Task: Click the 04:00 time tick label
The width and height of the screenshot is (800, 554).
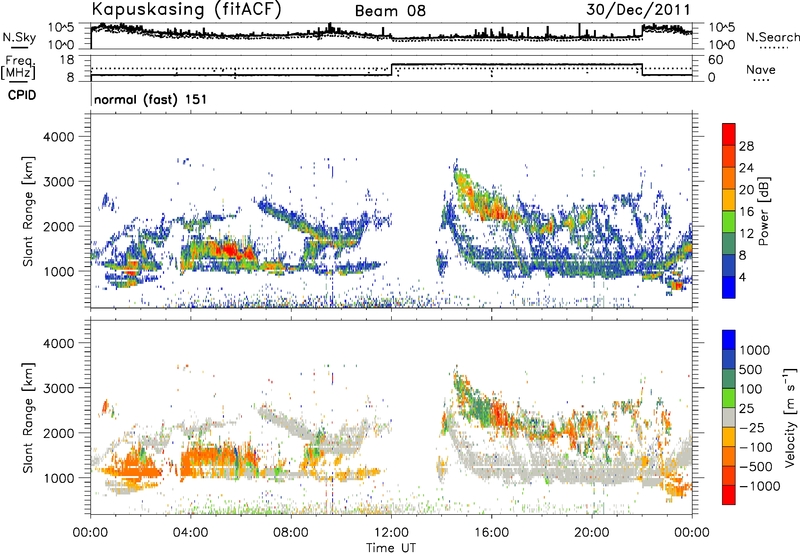Action: tap(190, 533)
